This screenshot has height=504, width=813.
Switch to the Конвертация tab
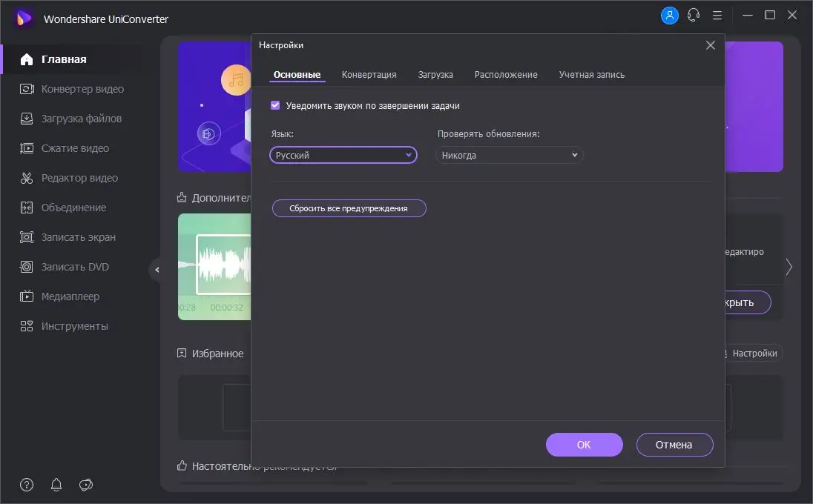[x=369, y=74]
